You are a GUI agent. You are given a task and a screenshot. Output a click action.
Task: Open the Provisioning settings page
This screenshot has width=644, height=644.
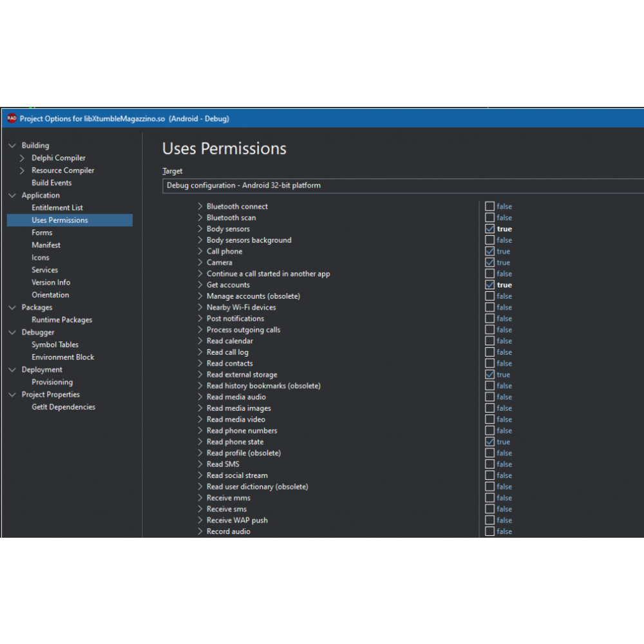(x=52, y=383)
